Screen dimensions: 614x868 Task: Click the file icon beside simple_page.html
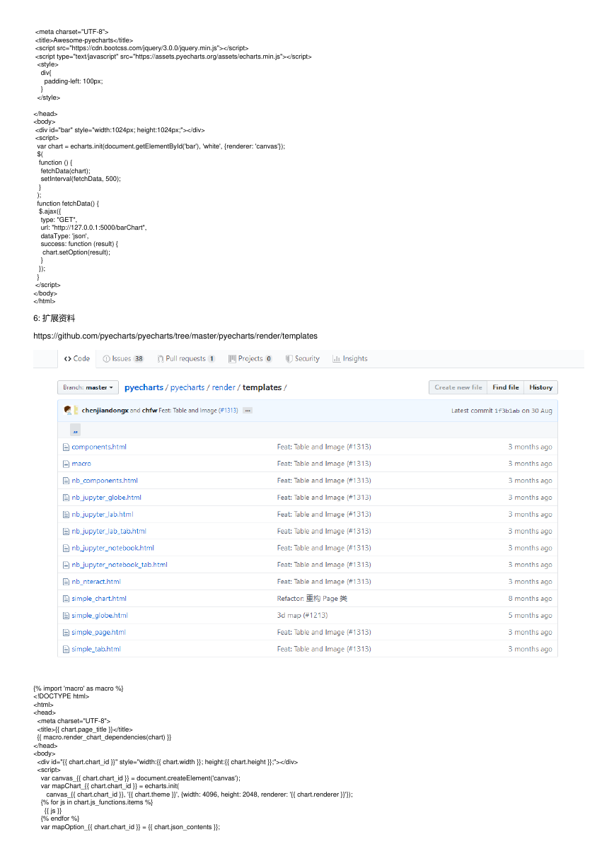coord(66,633)
